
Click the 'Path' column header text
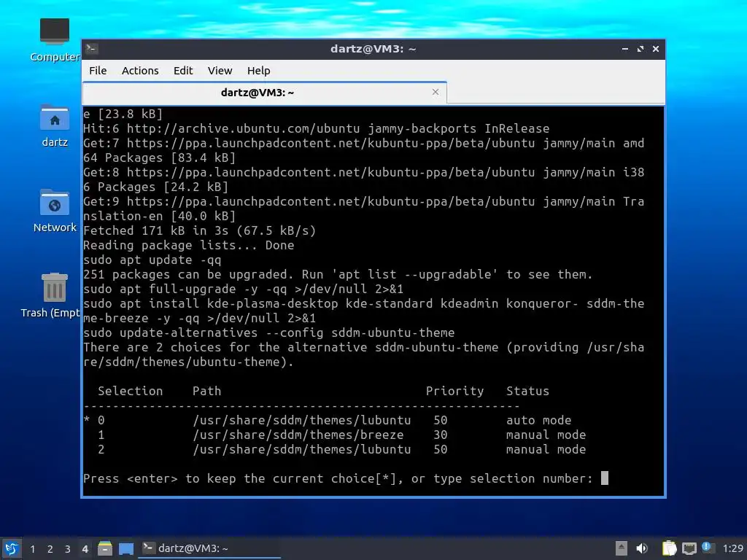(x=206, y=391)
